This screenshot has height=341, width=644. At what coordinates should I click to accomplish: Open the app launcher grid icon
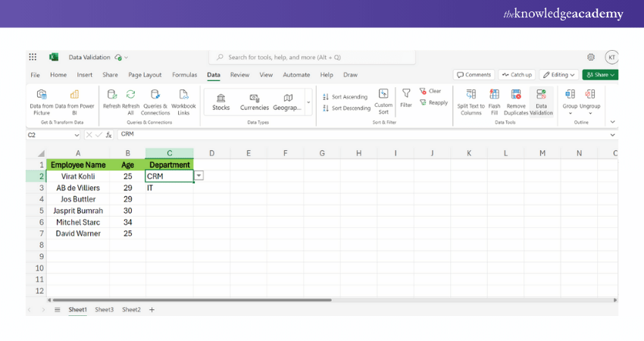point(33,57)
